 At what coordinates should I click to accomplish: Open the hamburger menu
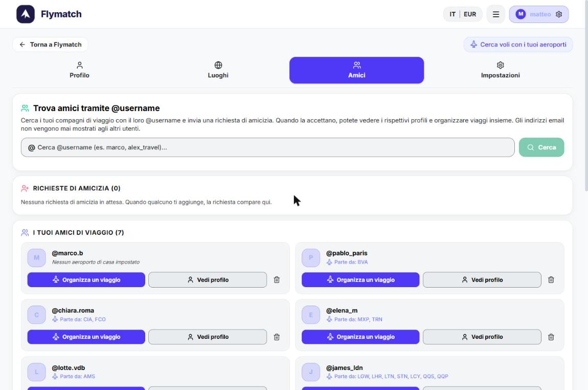pyautogui.click(x=496, y=14)
